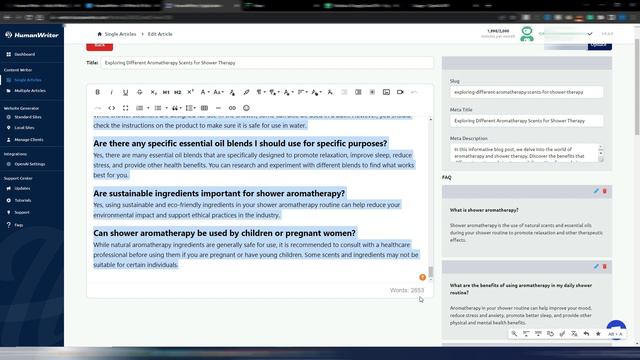This screenshot has width=640, height=360.
Task: Open Manage Clients in the sidebar
Action: coord(29,140)
